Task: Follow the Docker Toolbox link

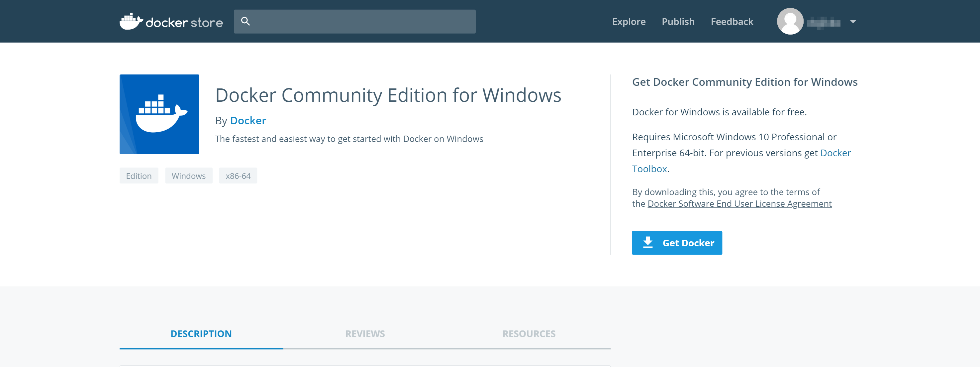Action: click(649, 169)
